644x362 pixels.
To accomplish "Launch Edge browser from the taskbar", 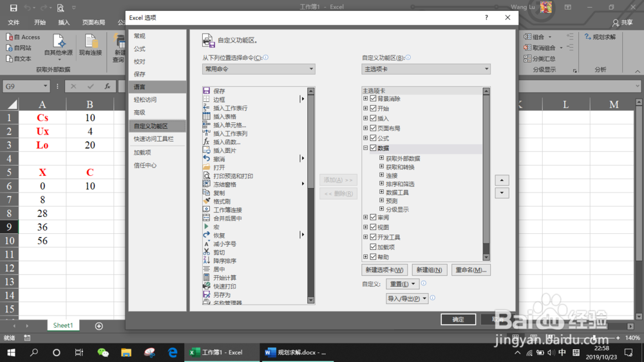I will pos(173,352).
